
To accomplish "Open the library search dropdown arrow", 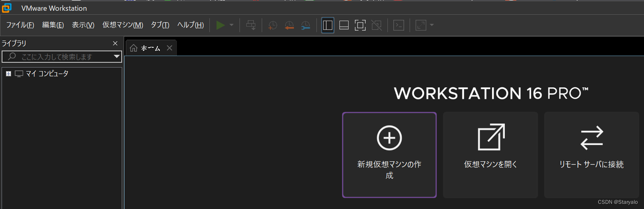I will [117, 56].
